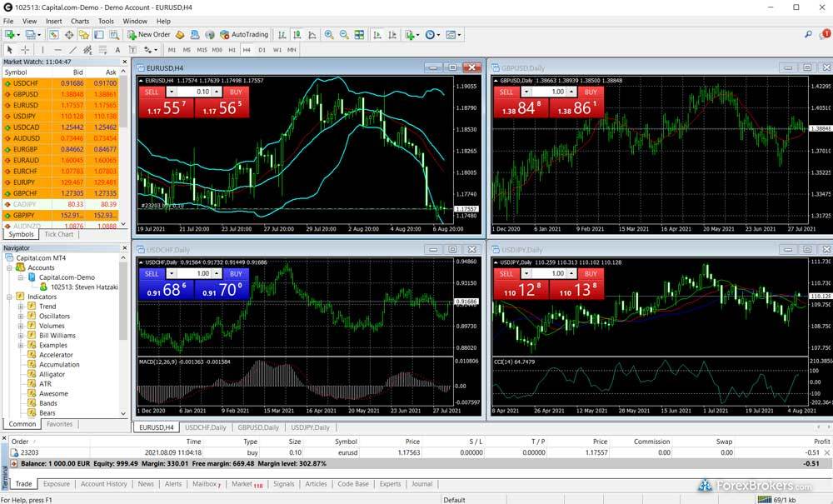Click the zoom in magnifier icon
Screen dimensions: 833x504
pos(329,35)
